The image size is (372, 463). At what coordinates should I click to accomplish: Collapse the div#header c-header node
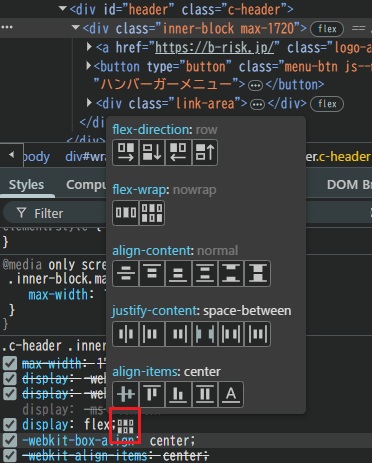tap(63, 9)
